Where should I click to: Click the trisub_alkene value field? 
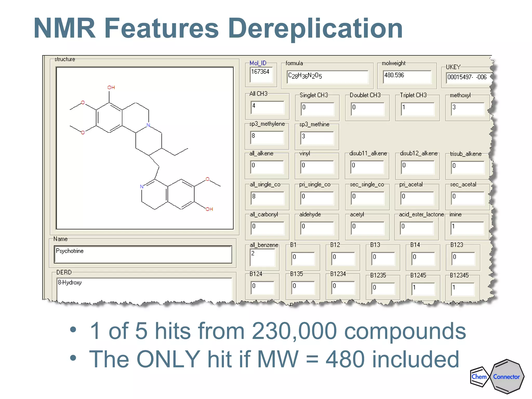(x=468, y=167)
